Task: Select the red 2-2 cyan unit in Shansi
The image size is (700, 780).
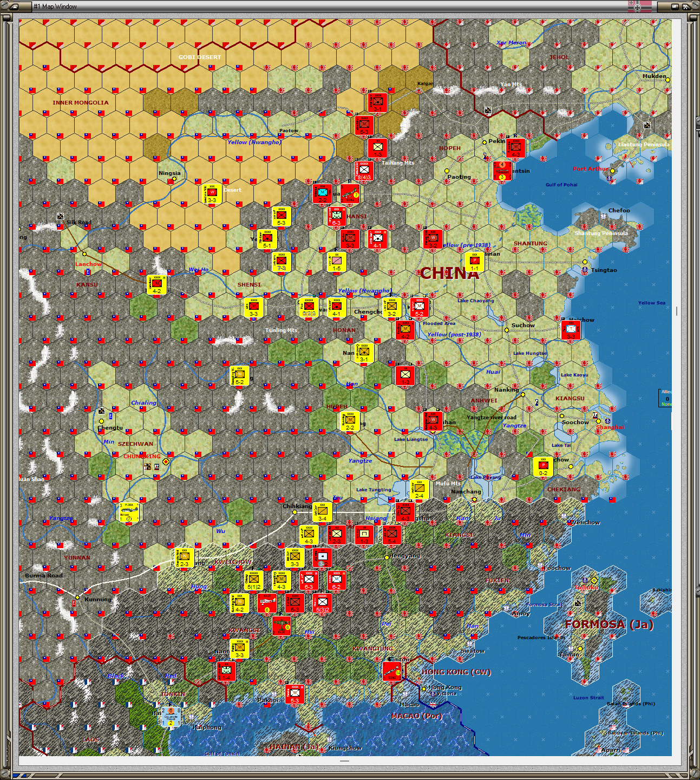Action: click(322, 193)
